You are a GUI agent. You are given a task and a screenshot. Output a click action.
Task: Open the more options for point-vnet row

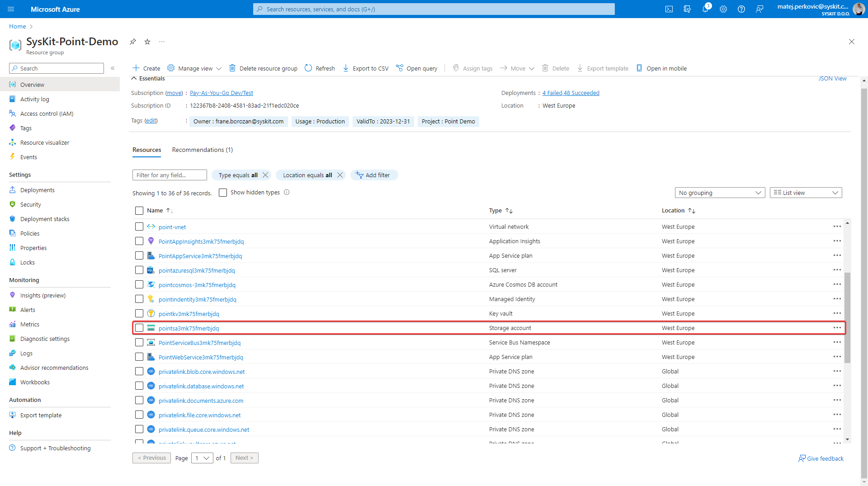pyautogui.click(x=837, y=226)
